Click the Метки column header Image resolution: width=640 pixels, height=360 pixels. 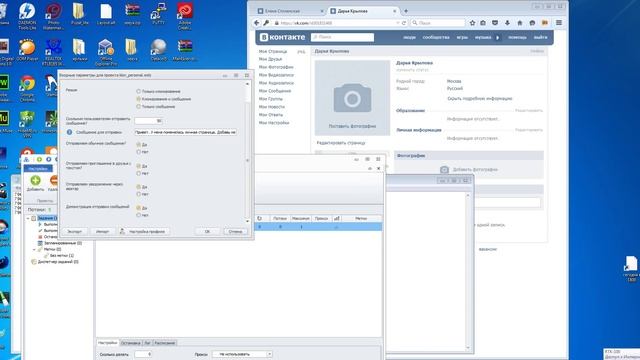point(361,218)
